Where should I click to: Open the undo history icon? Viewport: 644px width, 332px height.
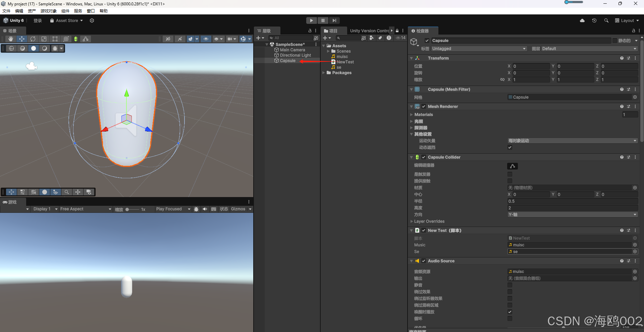(594, 20)
